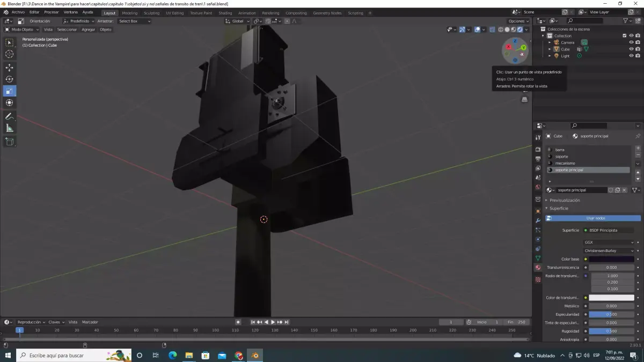Switch to wireframe viewport shading
The image size is (644, 362).
pos(501,29)
